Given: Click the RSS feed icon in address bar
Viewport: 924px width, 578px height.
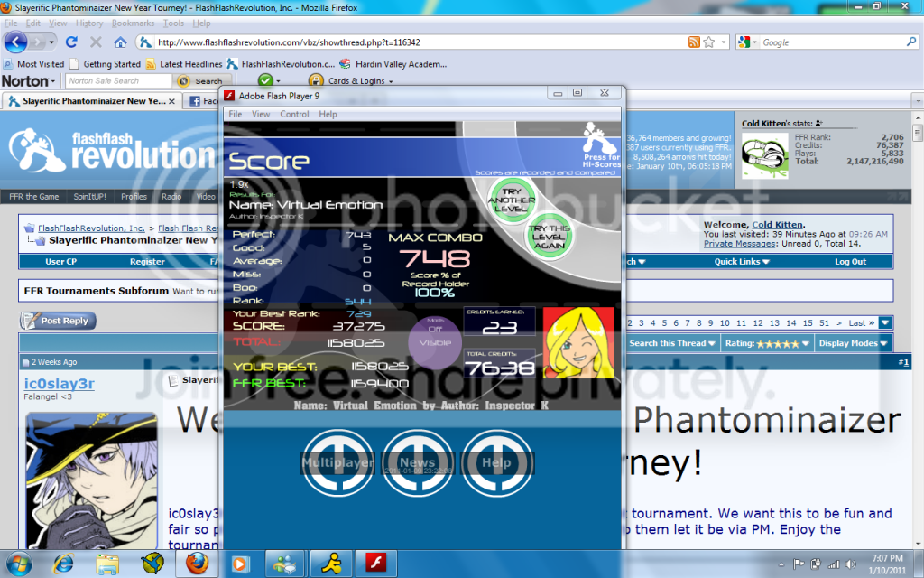Looking at the screenshot, I should (694, 42).
